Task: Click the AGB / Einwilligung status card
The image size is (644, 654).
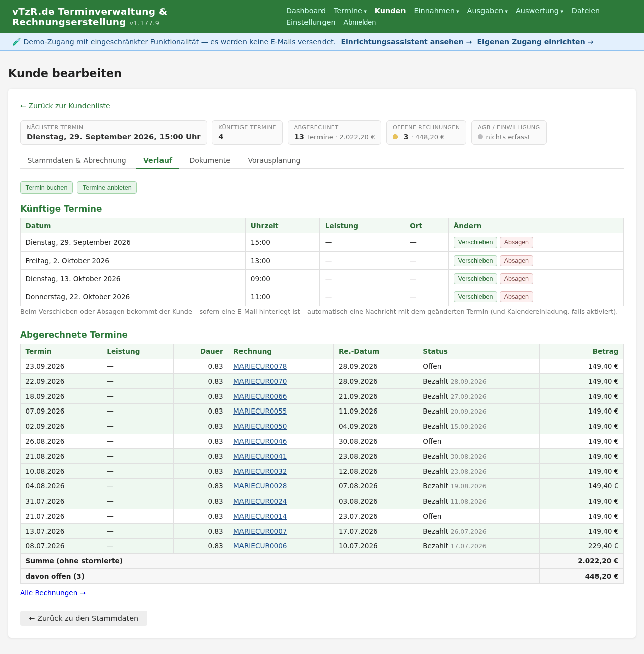Action: (509, 132)
